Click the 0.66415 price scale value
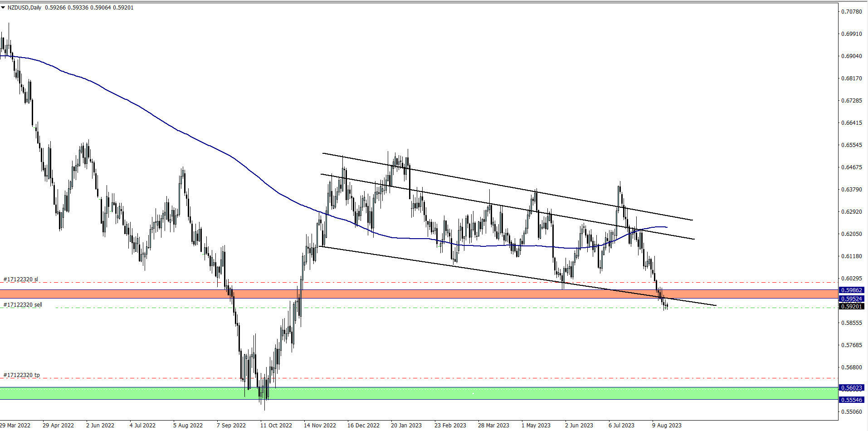 pos(851,122)
